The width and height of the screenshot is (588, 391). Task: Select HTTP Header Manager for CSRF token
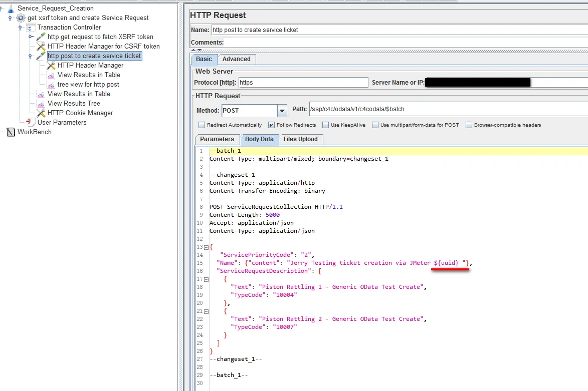[x=103, y=47]
